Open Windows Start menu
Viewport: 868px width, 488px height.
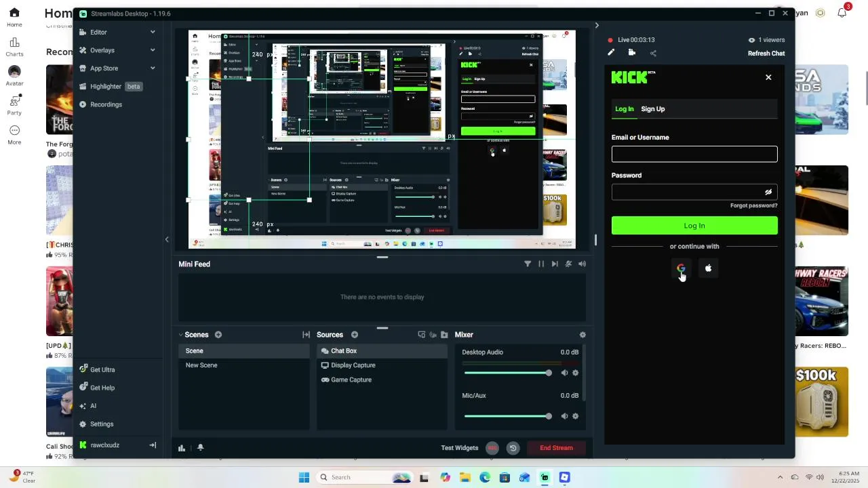click(304, 477)
